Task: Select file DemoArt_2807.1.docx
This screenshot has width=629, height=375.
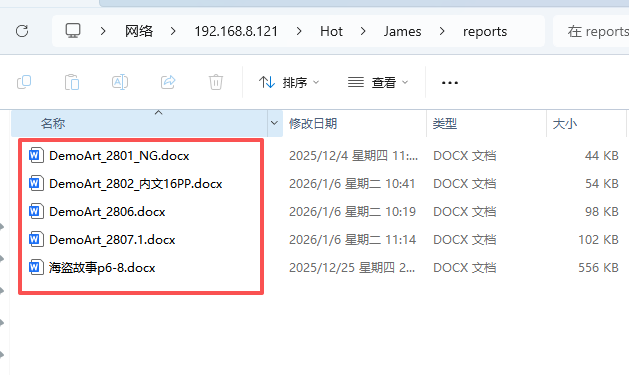Action: click(x=112, y=239)
